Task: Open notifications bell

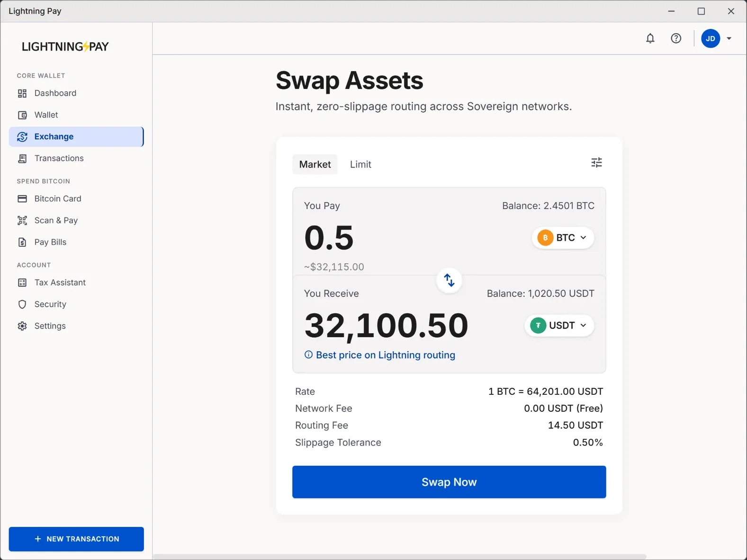Action: click(650, 38)
